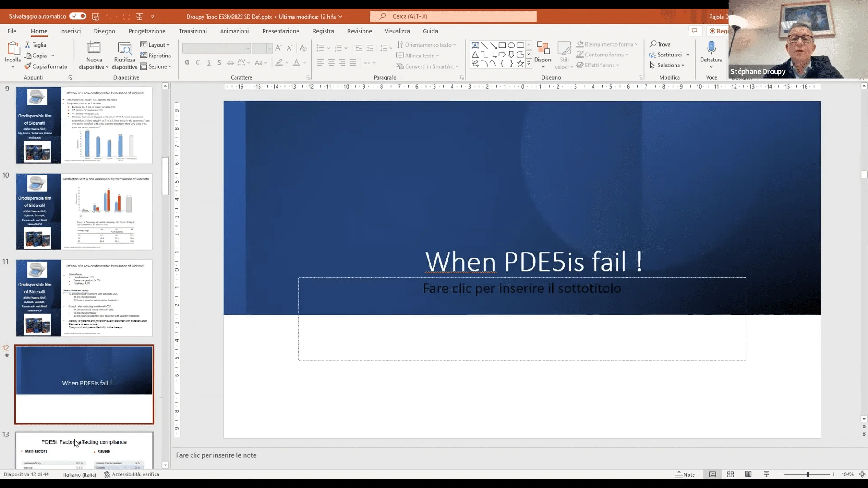Open Orientamento testo dropdown
The width and height of the screenshot is (868, 488).
pos(427,45)
